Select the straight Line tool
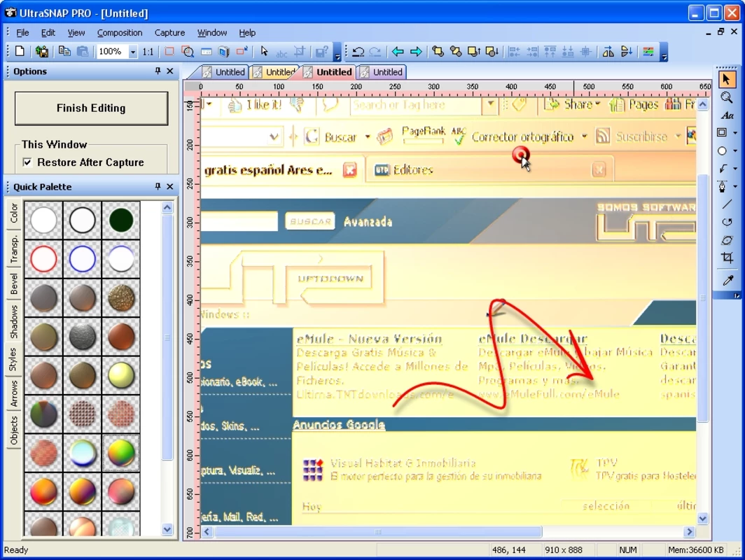The image size is (745, 560). [727, 204]
